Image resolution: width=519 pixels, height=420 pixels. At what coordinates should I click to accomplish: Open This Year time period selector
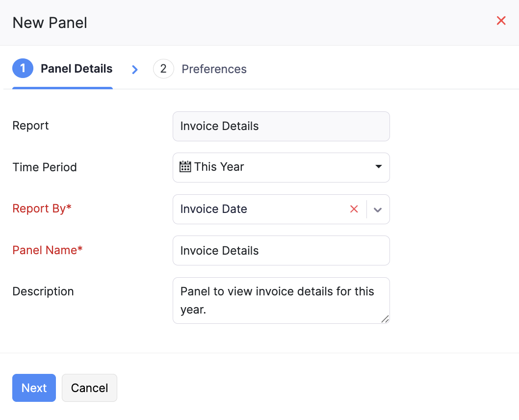click(281, 167)
